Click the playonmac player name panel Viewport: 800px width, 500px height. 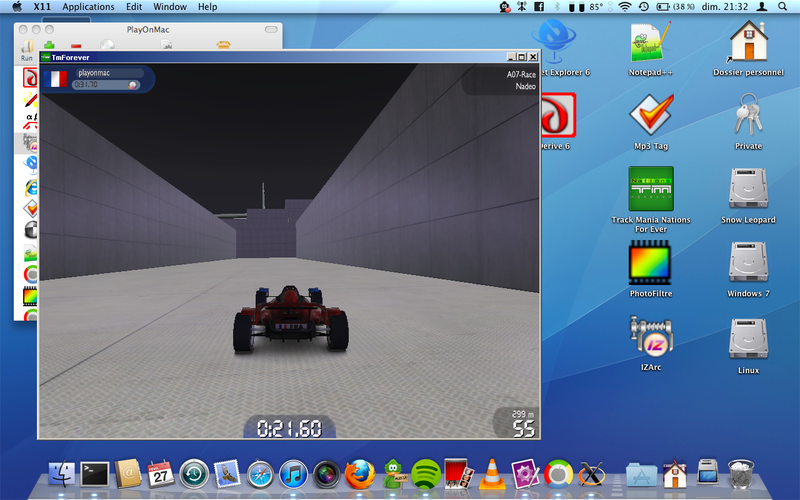pos(108,73)
